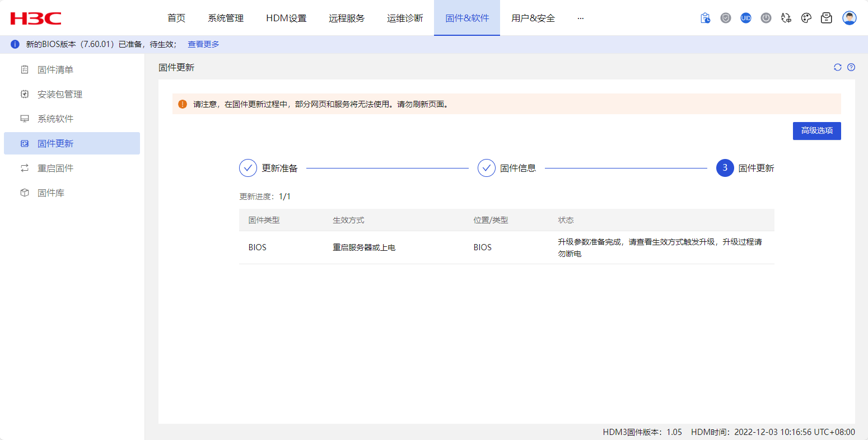The height and width of the screenshot is (440, 868).
Task: Click the 固件信息 step checkmark circle
Action: (x=487, y=168)
